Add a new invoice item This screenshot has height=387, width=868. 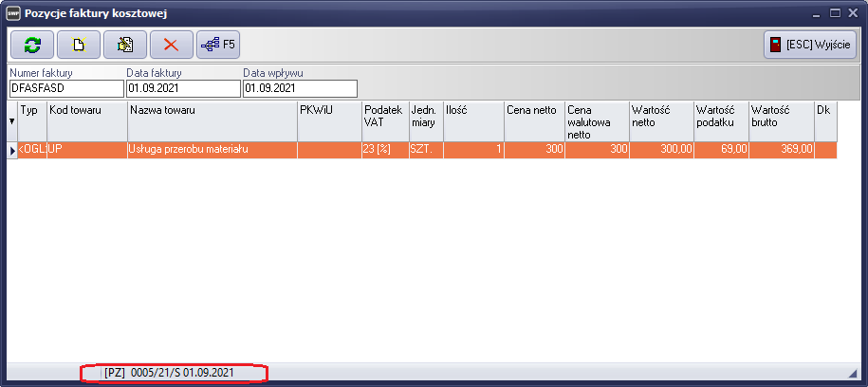[x=79, y=45]
